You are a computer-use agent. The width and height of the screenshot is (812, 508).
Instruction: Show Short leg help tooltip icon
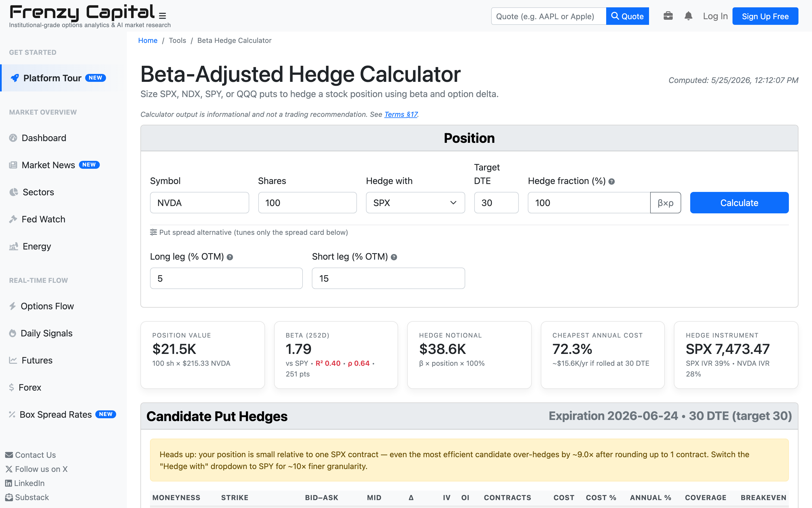(394, 257)
